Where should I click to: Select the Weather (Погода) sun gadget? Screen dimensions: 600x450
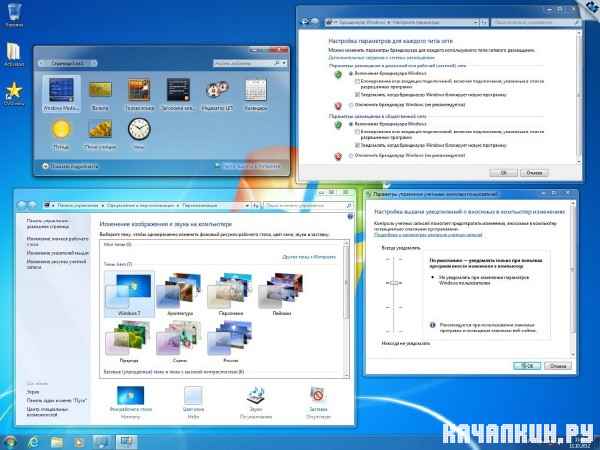click(61, 133)
